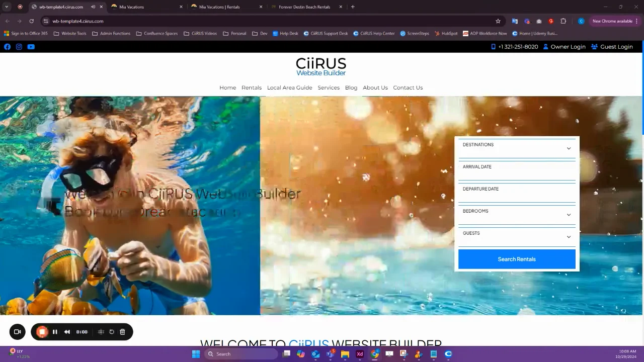Open the Chrome tab search dropdown
Image resolution: width=644 pixels, height=362 pixels.
pos(7,7)
